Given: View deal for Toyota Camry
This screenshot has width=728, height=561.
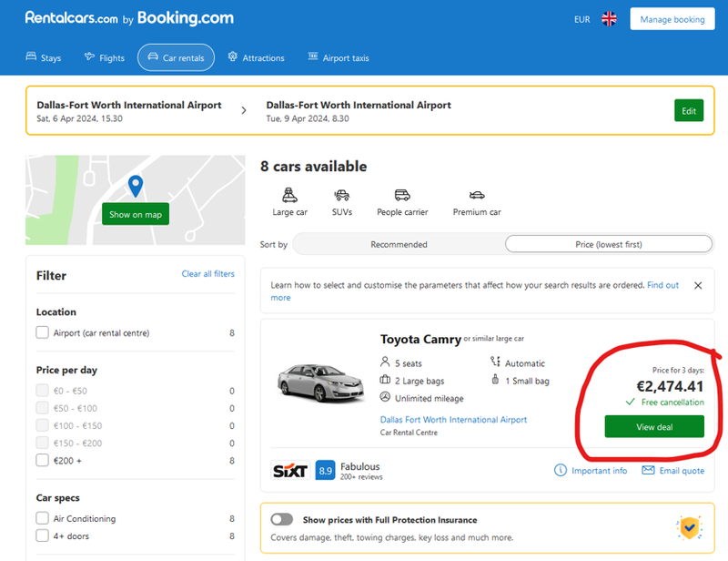Looking at the screenshot, I should point(654,427).
